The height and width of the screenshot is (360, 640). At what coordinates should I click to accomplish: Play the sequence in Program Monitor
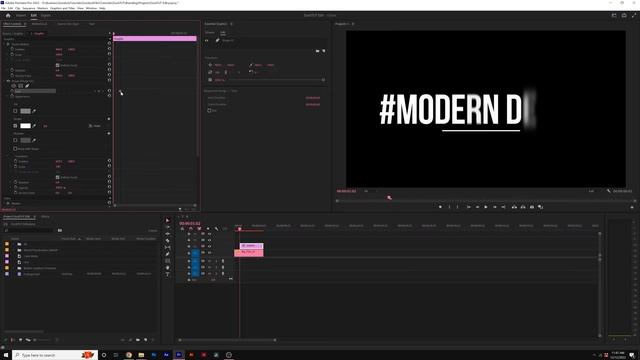486,207
